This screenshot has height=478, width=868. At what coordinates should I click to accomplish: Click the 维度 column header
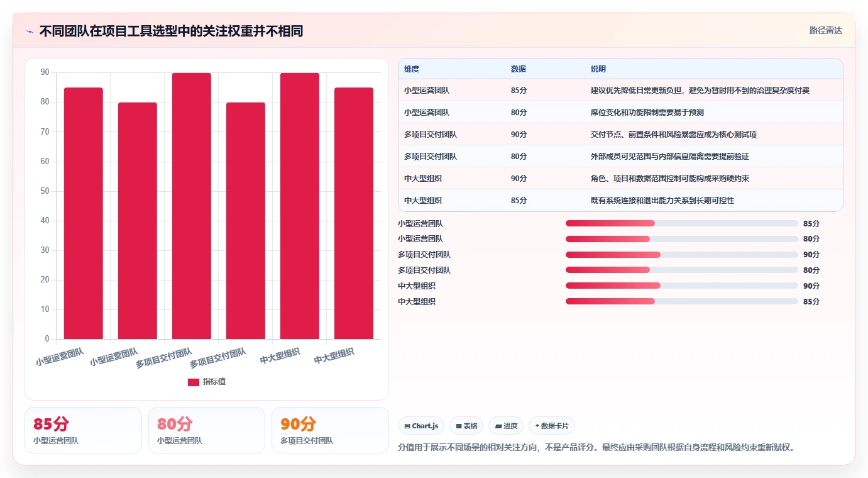(x=412, y=69)
